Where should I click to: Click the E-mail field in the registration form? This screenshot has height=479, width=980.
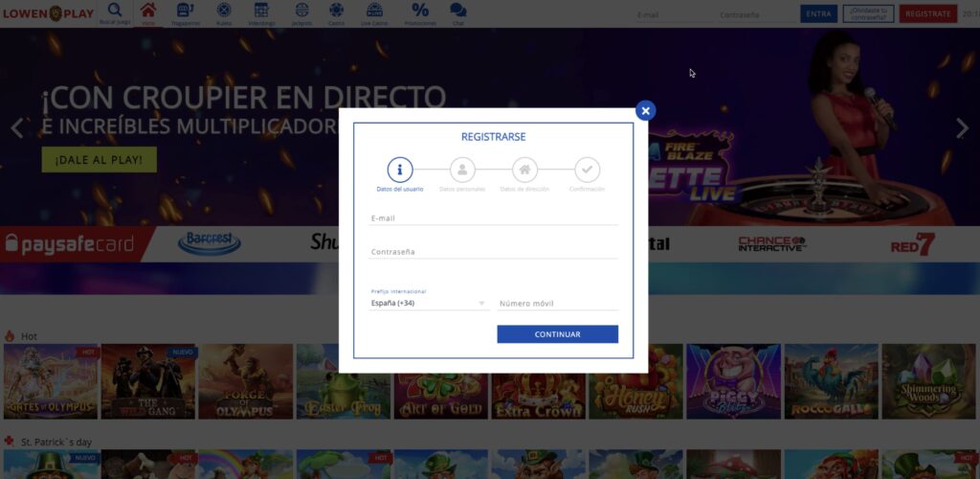coord(494,218)
